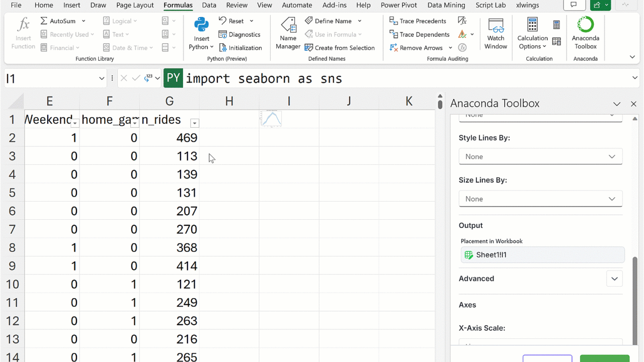Click the chart thumbnail in cell I1

tap(271, 119)
